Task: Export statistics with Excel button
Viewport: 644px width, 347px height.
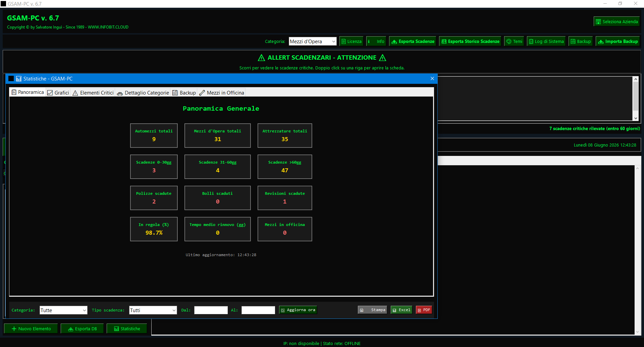Action: pos(401,310)
